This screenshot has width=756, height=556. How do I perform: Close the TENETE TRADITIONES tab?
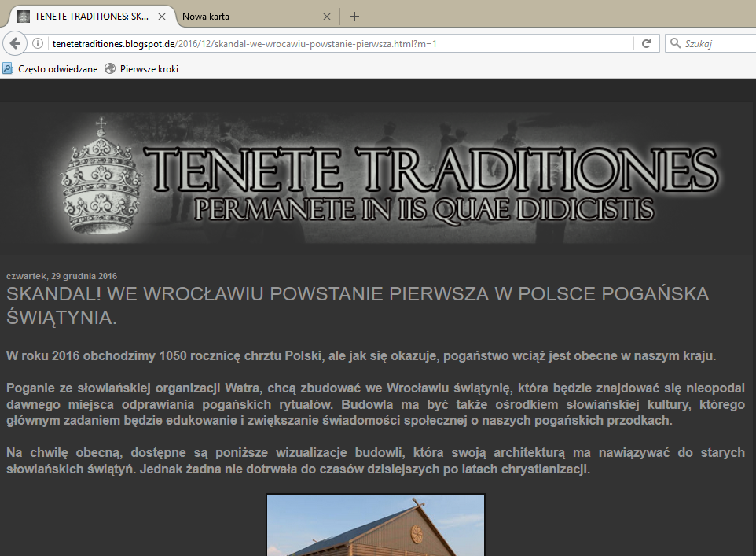coord(161,17)
